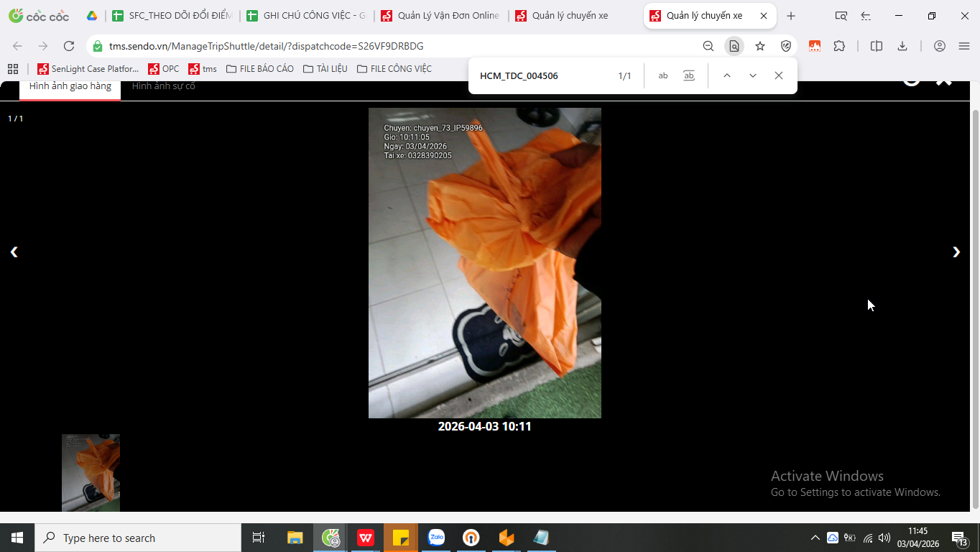Open the orange bag thumbnail

point(91,472)
